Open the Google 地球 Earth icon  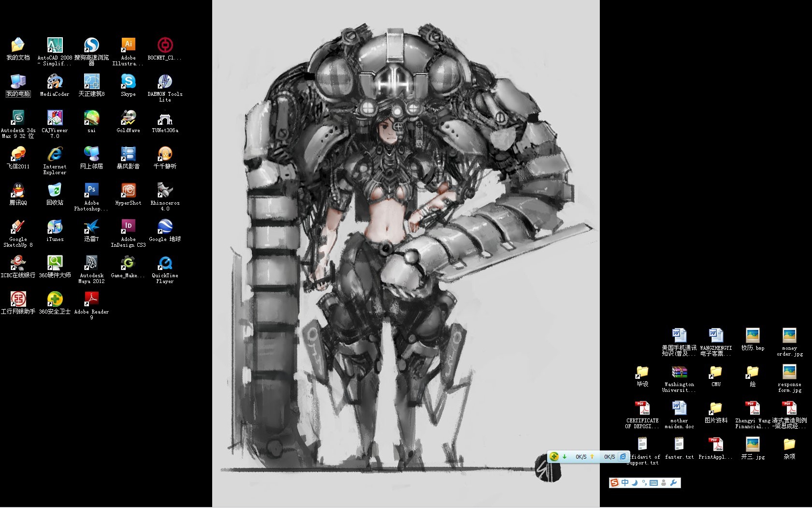click(x=165, y=230)
